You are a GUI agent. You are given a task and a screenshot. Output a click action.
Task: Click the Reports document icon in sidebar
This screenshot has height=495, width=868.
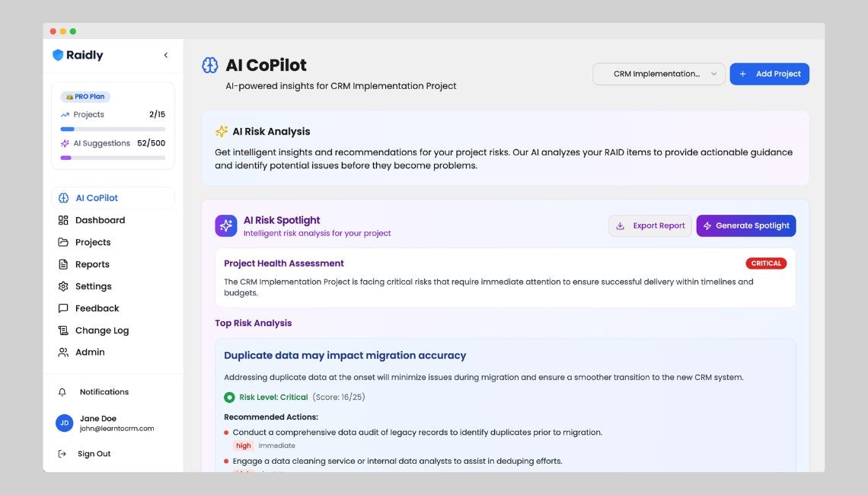(63, 264)
